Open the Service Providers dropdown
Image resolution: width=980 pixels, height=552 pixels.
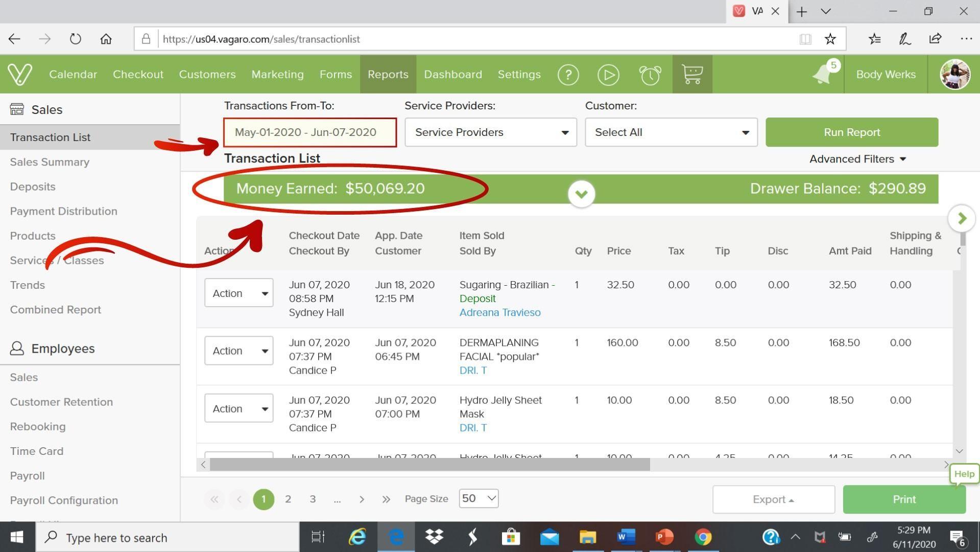[491, 132]
